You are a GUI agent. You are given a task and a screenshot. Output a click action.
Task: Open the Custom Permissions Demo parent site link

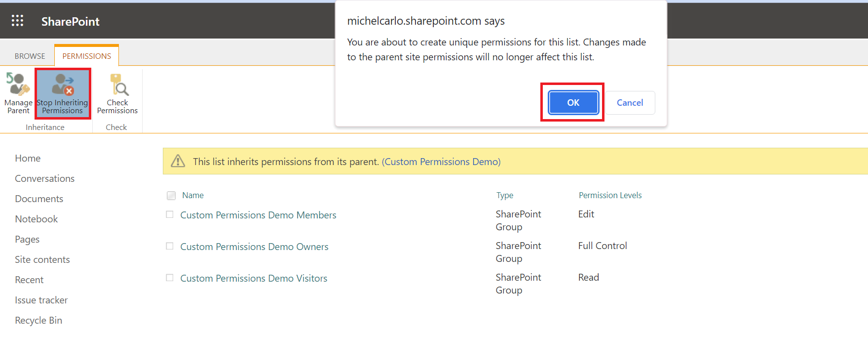[441, 161]
